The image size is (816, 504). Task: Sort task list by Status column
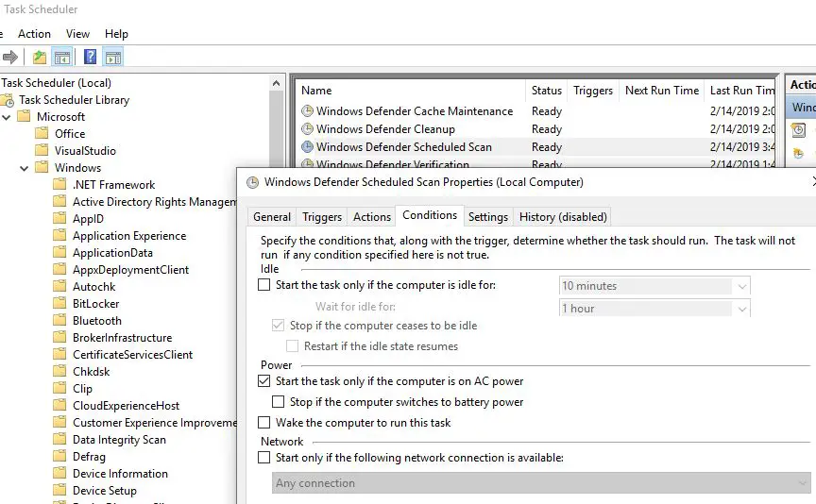click(547, 91)
